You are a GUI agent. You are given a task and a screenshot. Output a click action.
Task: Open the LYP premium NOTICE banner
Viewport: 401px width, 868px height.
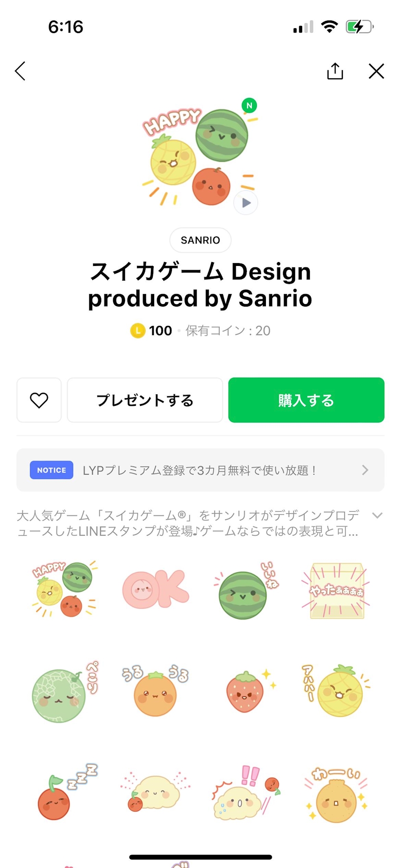[200, 470]
